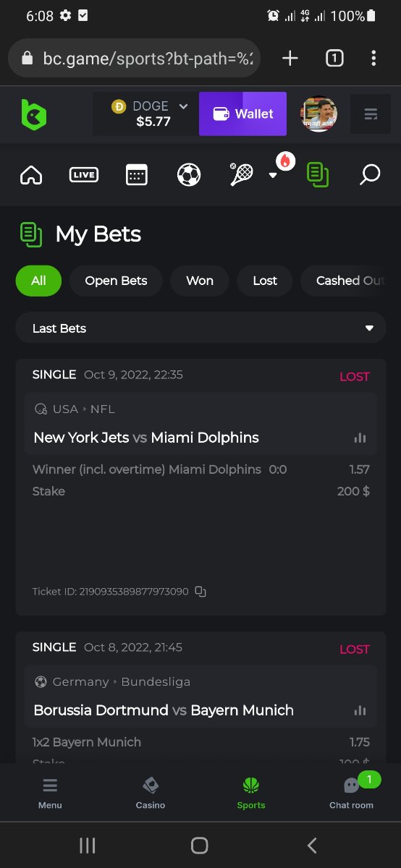Screen dimensions: 401x868
Task: Go to Casino in bottom bar
Action: (151, 792)
